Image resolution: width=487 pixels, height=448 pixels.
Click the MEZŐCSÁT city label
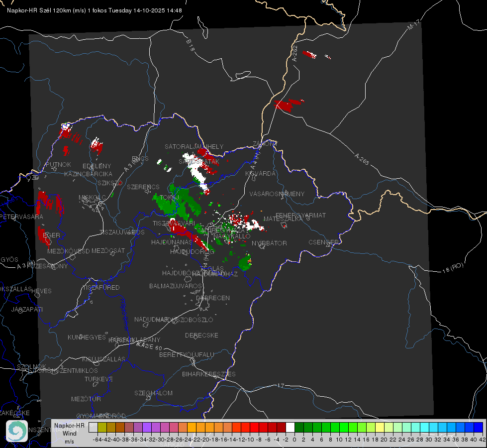(108, 250)
